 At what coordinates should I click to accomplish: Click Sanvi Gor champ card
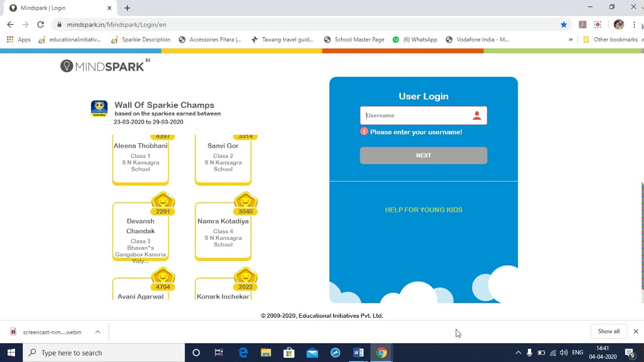(x=223, y=160)
